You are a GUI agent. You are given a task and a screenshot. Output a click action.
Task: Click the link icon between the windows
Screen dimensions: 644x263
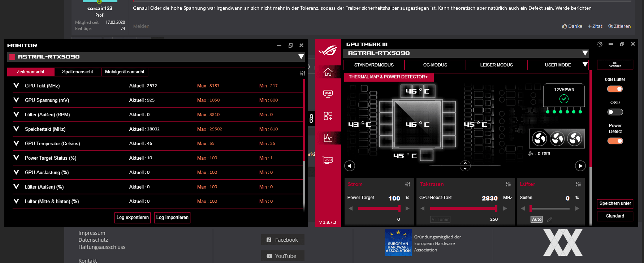(x=311, y=118)
